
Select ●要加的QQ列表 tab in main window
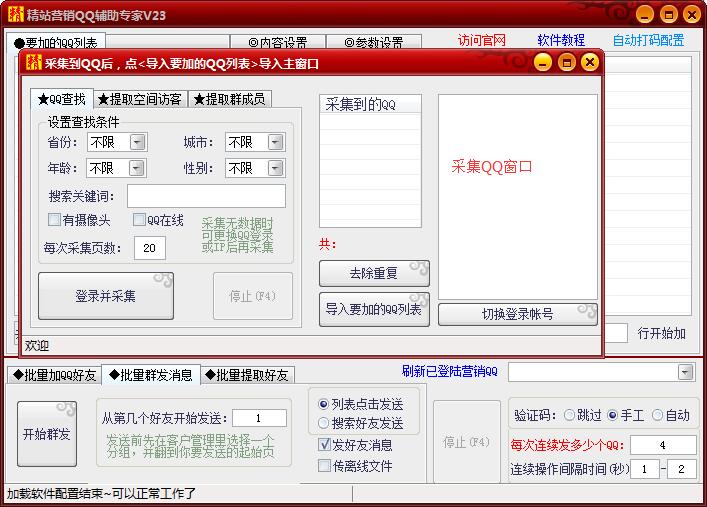(x=56, y=42)
